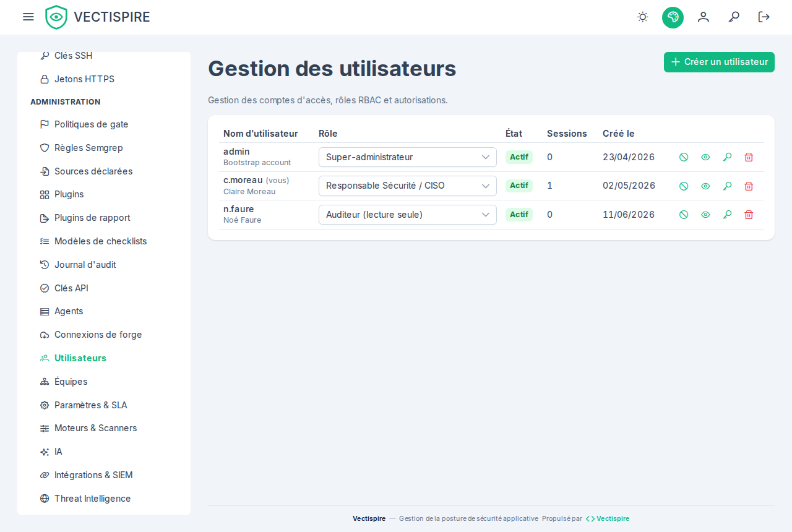Click the eye icon for n.faure
This screenshot has width=792, height=532.
(x=705, y=215)
